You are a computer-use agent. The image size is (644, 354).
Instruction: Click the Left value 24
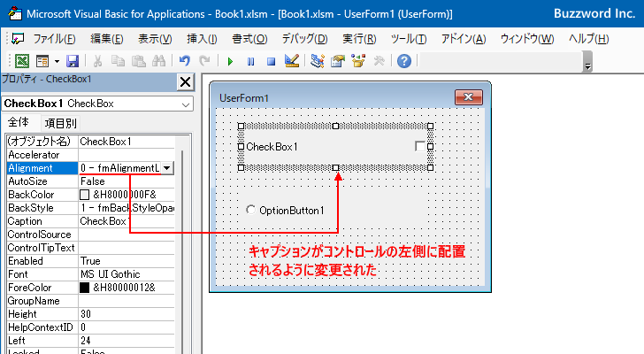pyautogui.click(x=126, y=341)
